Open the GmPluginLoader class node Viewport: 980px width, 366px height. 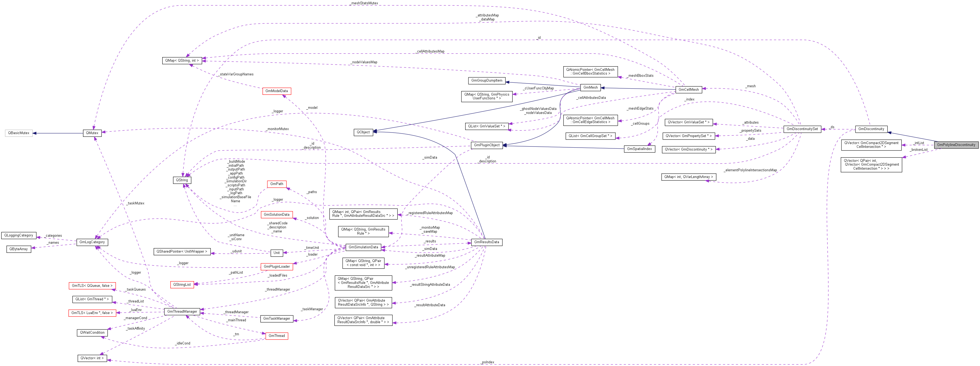277,267
